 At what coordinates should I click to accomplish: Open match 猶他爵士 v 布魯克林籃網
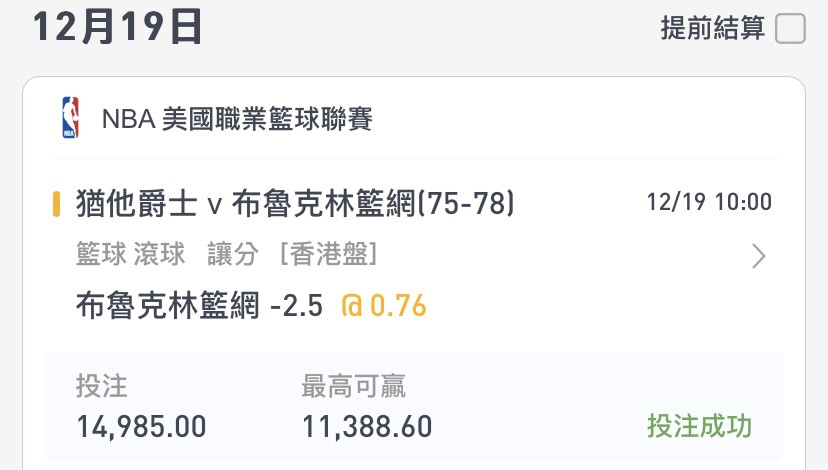pyautogui.click(x=246, y=203)
